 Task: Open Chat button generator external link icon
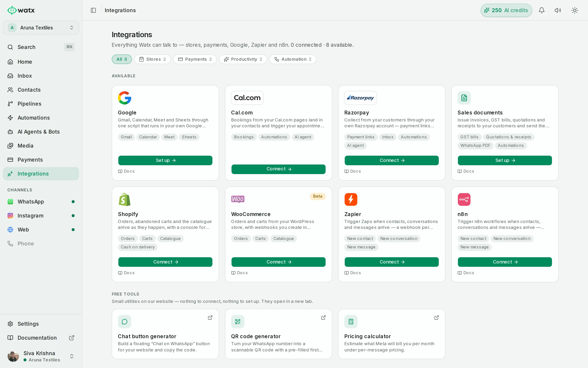coord(210,318)
